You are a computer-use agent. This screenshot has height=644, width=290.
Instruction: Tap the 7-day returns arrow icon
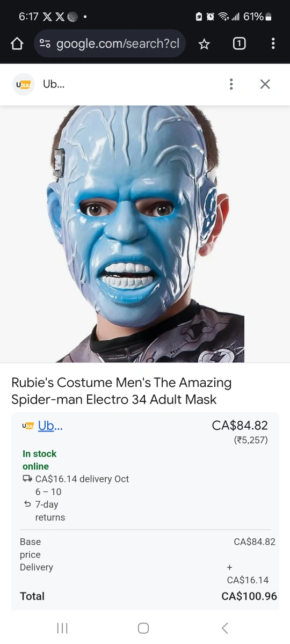27,504
